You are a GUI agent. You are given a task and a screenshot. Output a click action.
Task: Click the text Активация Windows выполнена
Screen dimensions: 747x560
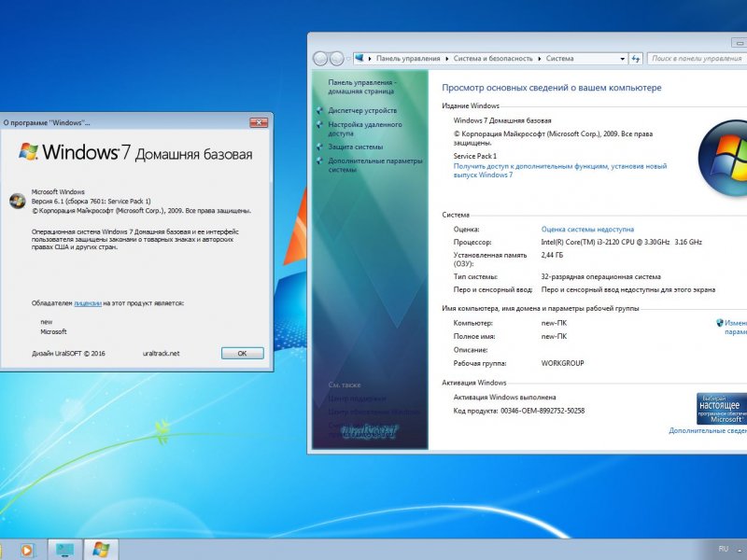tap(504, 398)
